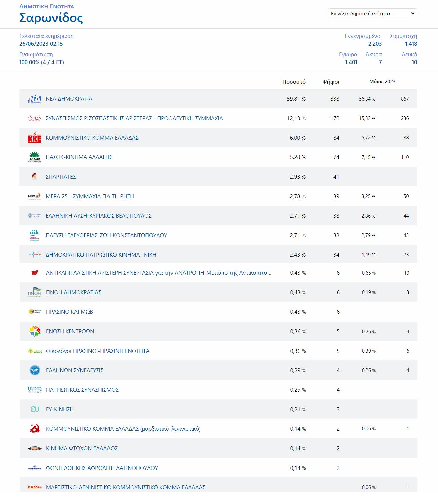Click the Ποσοστό column header
This screenshot has height=504, width=438.
coord(294,82)
